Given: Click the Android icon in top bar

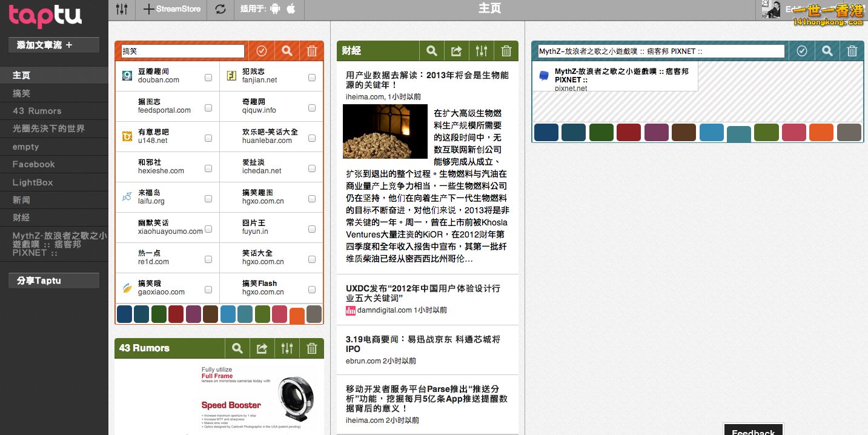Looking at the screenshot, I should pos(276,9).
